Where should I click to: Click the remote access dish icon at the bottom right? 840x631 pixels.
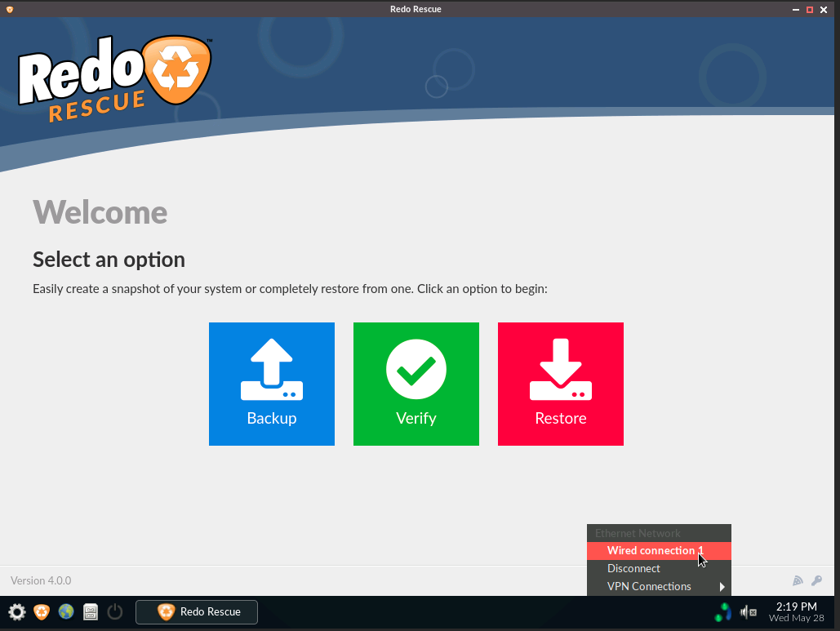point(798,580)
